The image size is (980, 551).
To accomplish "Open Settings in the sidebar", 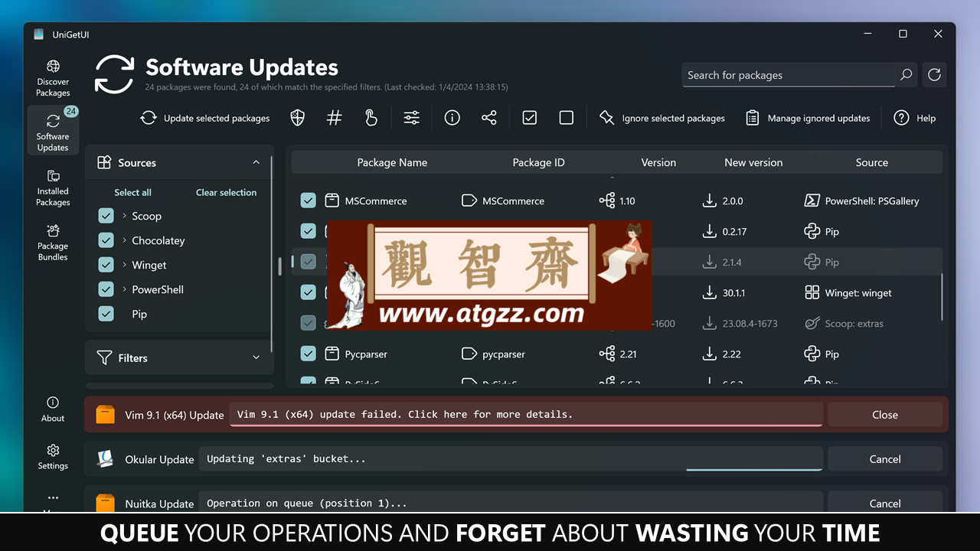I will point(53,456).
